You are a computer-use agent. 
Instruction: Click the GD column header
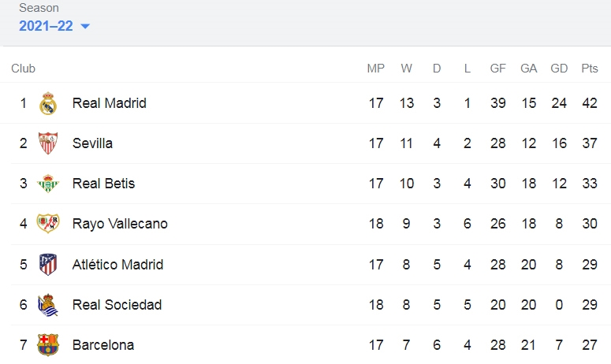[559, 69]
